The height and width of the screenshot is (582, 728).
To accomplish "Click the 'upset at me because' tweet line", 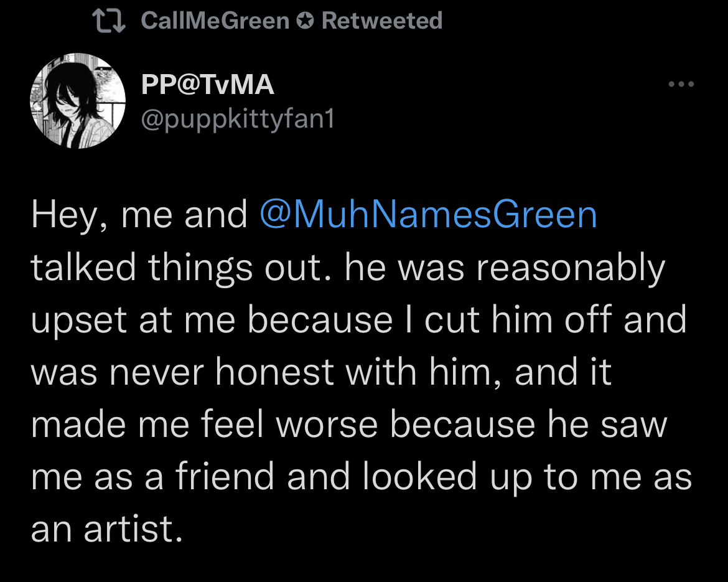I will pos(358,320).
